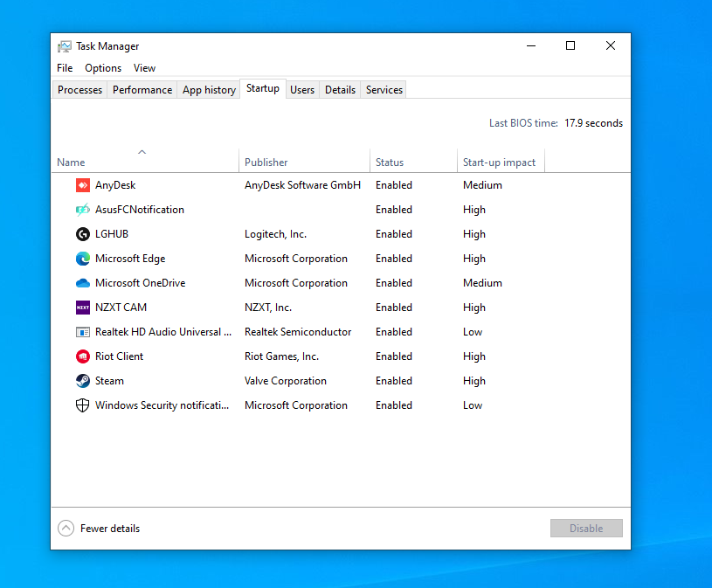The height and width of the screenshot is (588, 712).
Task: Click the NZXT CAM icon
Action: click(x=83, y=308)
